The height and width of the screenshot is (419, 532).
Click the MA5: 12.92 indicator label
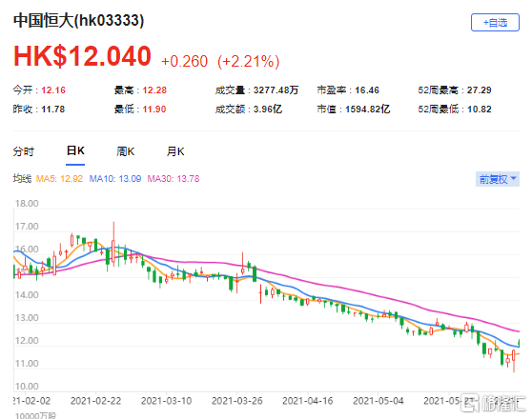tap(59, 179)
